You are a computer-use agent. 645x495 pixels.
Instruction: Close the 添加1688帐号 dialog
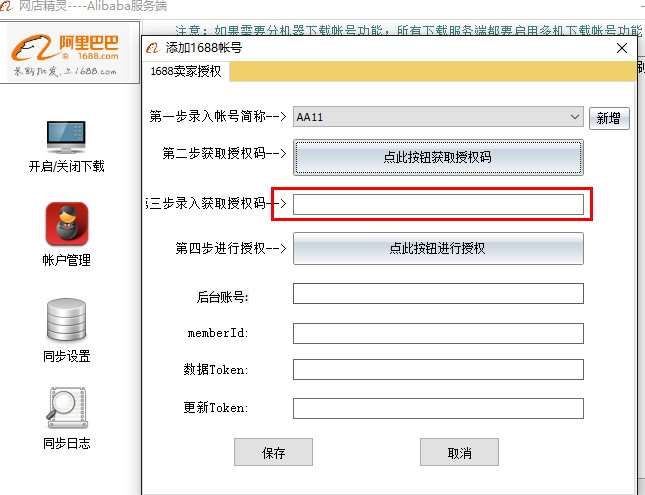click(622, 48)
